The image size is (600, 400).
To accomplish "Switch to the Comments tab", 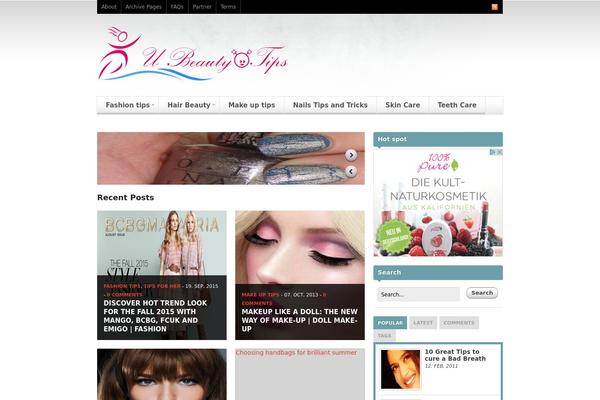I will [459, 323].
